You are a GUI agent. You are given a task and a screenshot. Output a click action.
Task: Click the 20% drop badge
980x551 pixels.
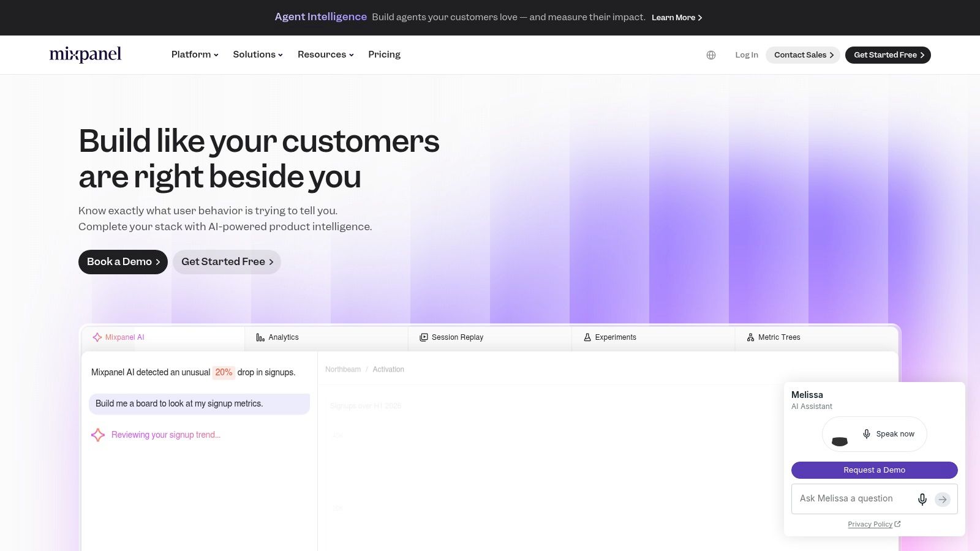[224, 372]
